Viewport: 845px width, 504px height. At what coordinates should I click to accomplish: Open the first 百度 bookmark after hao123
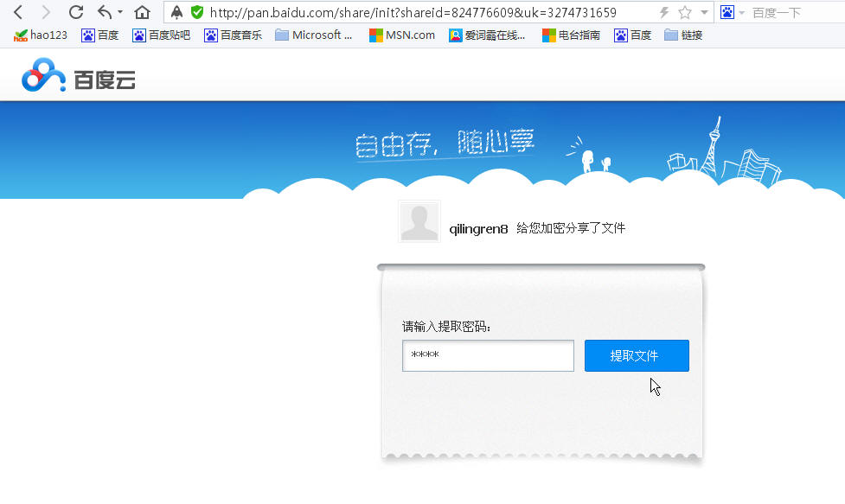click(99, 35)
